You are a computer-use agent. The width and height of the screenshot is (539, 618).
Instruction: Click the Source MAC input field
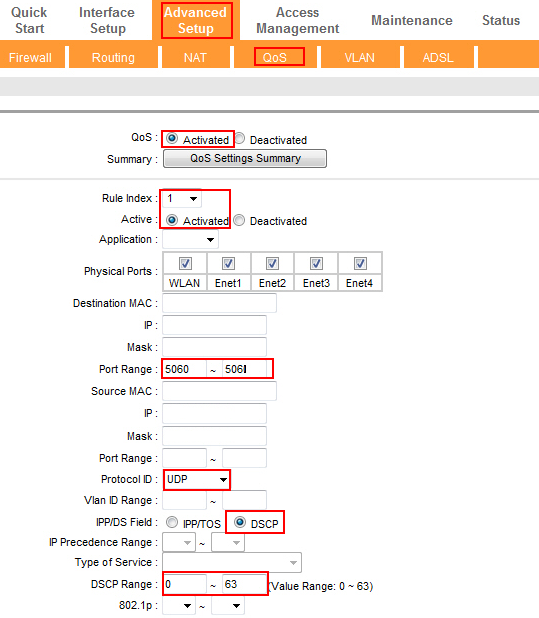coord(219,391)
